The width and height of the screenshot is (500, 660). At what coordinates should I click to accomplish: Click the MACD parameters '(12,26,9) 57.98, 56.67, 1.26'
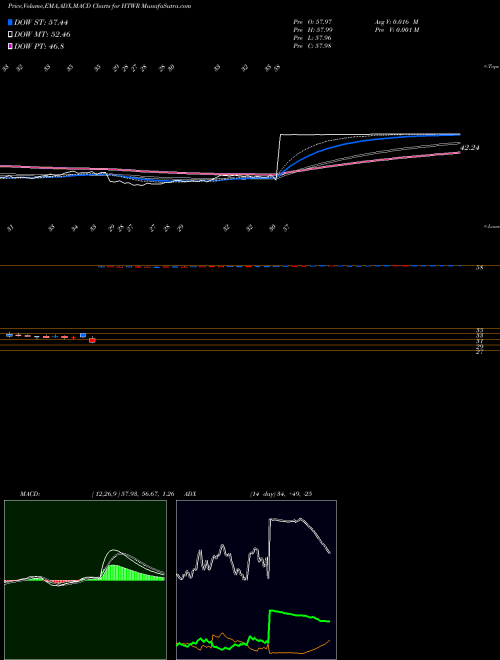133,494
